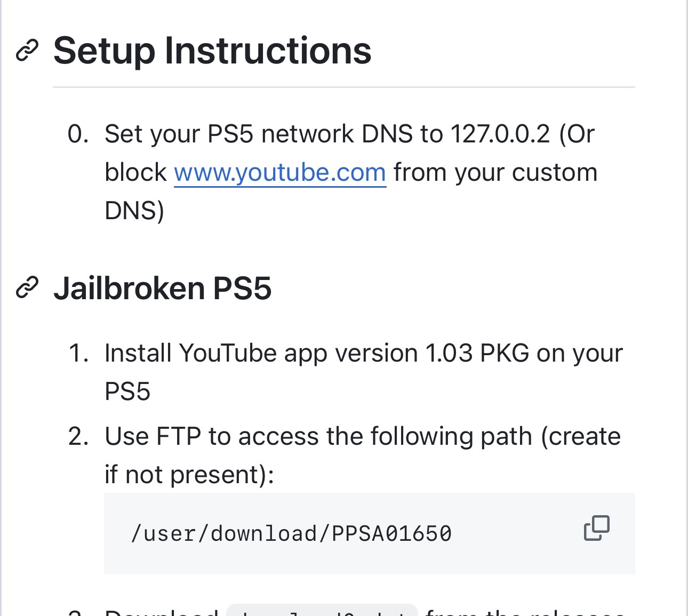The image size is (688, 616).
Task: Click the partially visible inline code at the bottom
Action: (322, 610)
